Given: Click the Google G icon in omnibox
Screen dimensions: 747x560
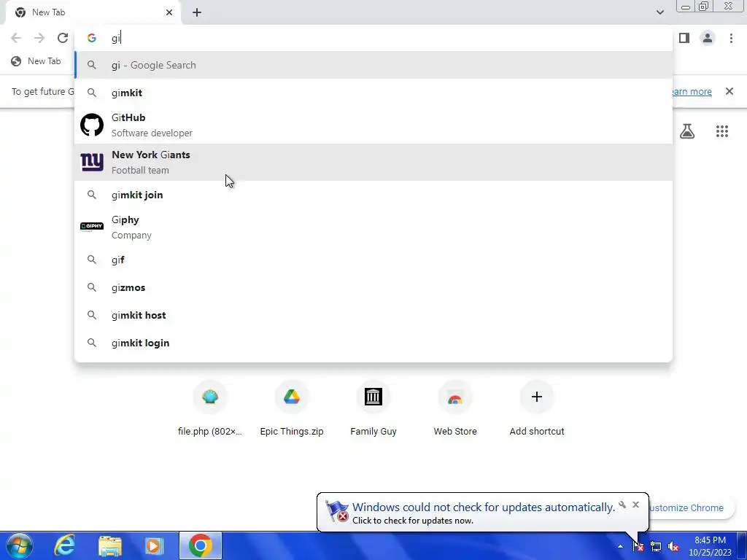Looking at the screenshot, I should (91, 38).
